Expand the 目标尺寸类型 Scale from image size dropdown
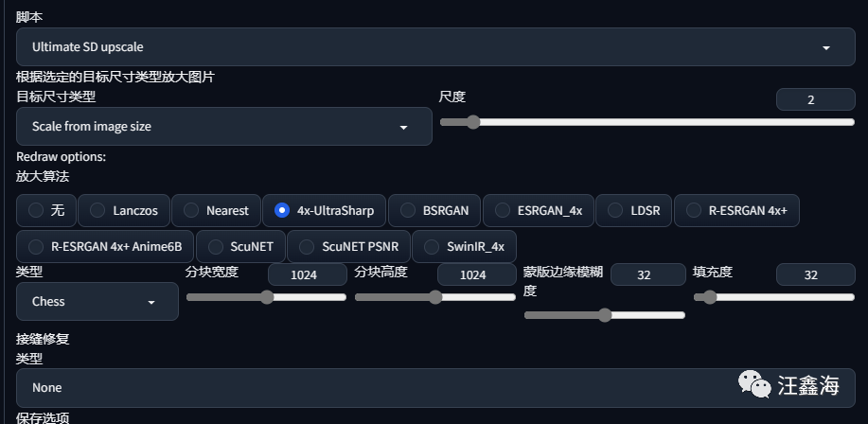 (x=224, y=126)
